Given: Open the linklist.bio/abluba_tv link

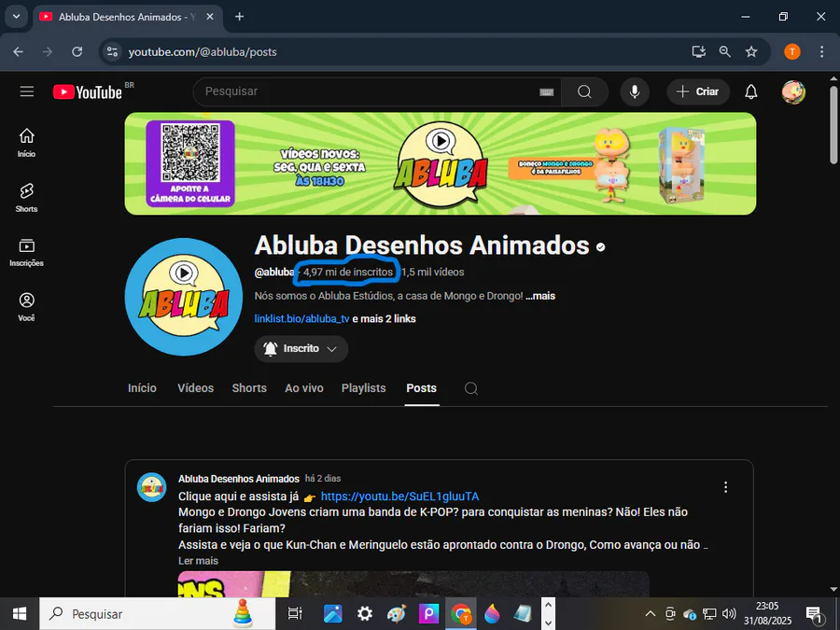Looking at the screenshot, I should (x=301, y=319).
